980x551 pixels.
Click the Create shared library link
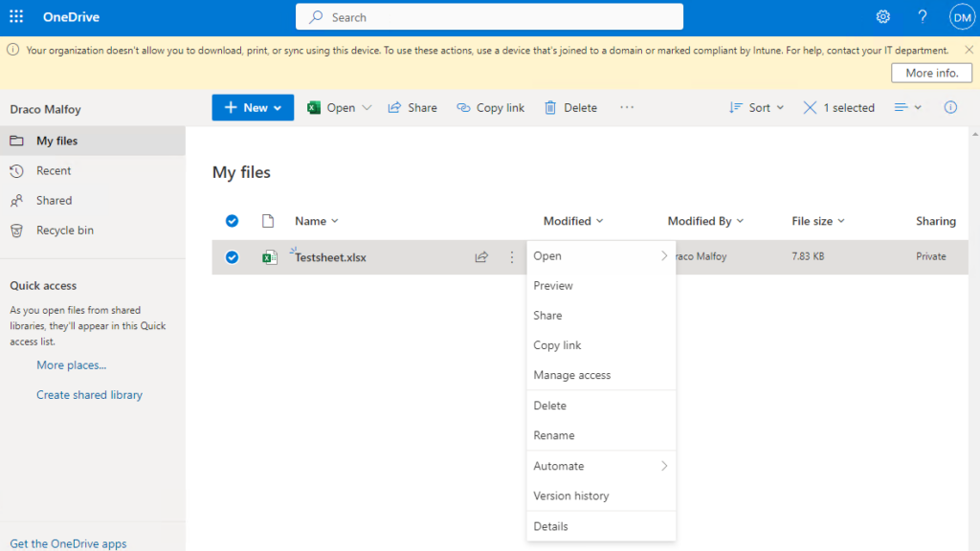(89, 394)
